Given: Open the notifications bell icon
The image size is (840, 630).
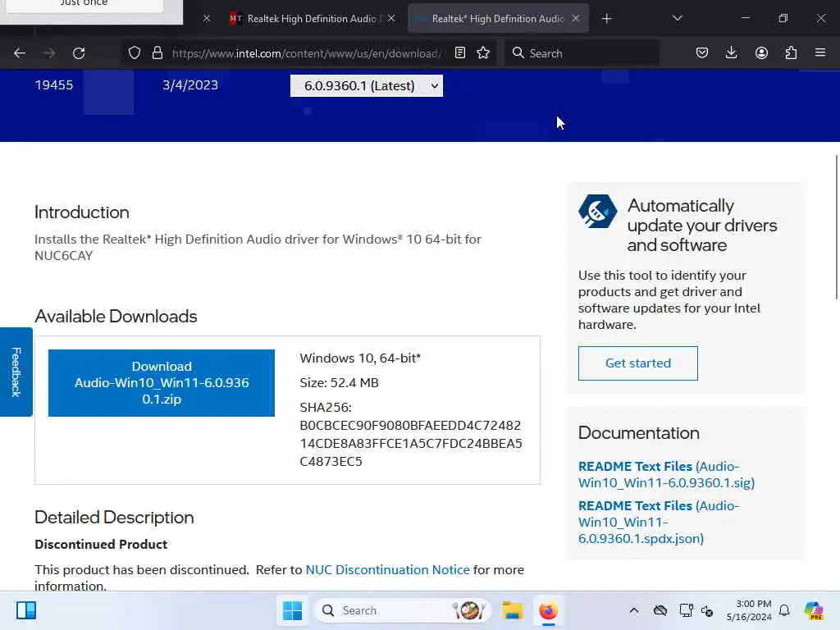Looking at the screenshot, I should 784,610.
